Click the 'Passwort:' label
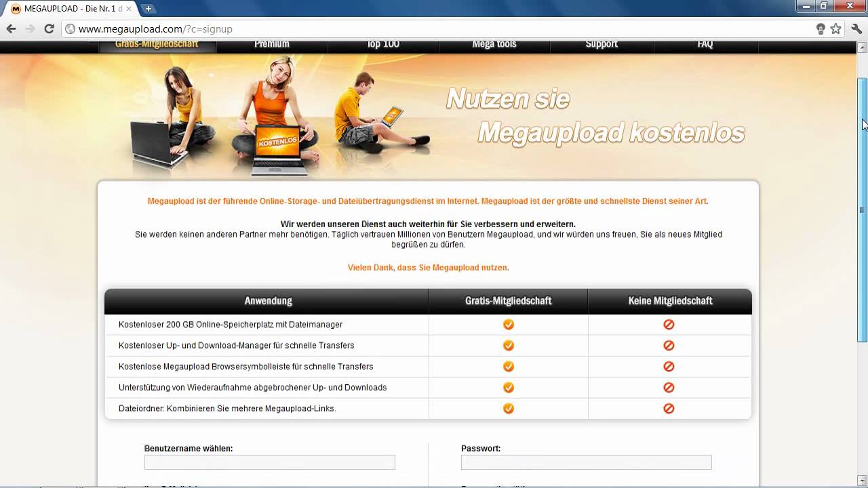This screenshot has height=488, width=868. point(481,449)
